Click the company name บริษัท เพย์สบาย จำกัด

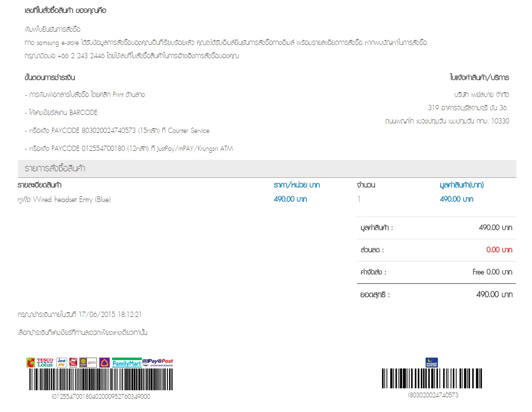pos(482,95)
